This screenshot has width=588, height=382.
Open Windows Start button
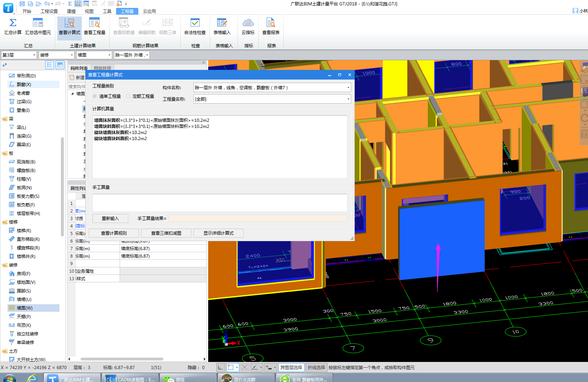pyautogui.click(x=9, y=378)
